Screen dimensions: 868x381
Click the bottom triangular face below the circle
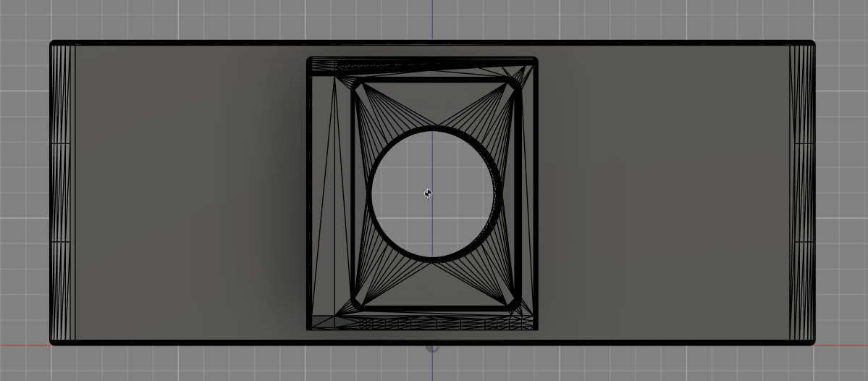coord(433,286)
